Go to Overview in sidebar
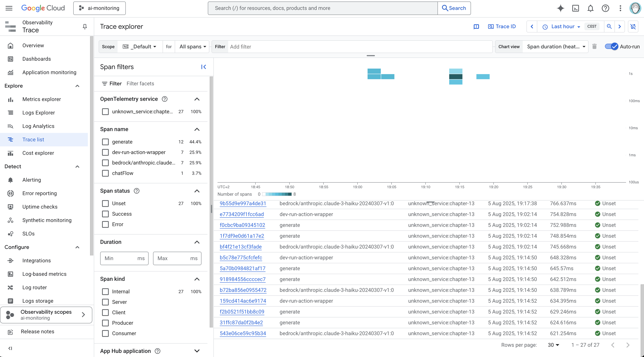644x357 pixels. click(33, 46)
